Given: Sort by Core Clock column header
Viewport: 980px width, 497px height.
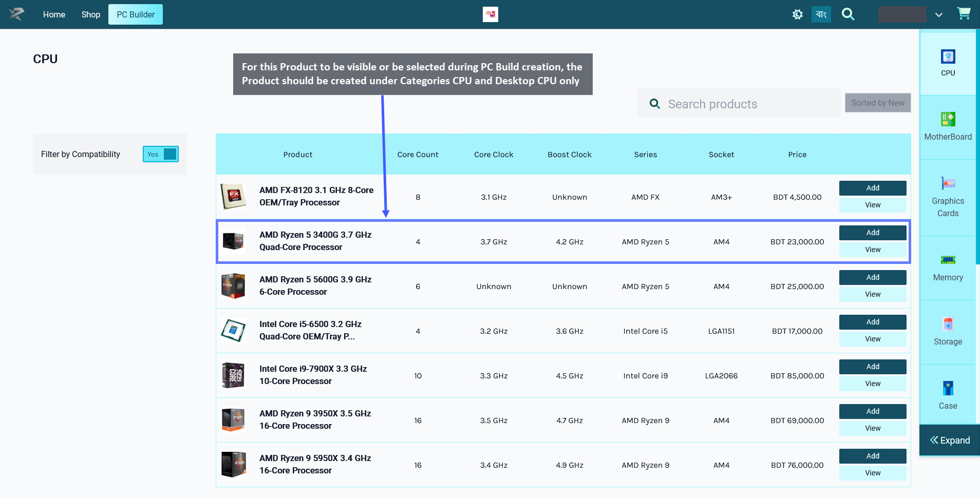Looking at the screenshot, I should (494, 155).
